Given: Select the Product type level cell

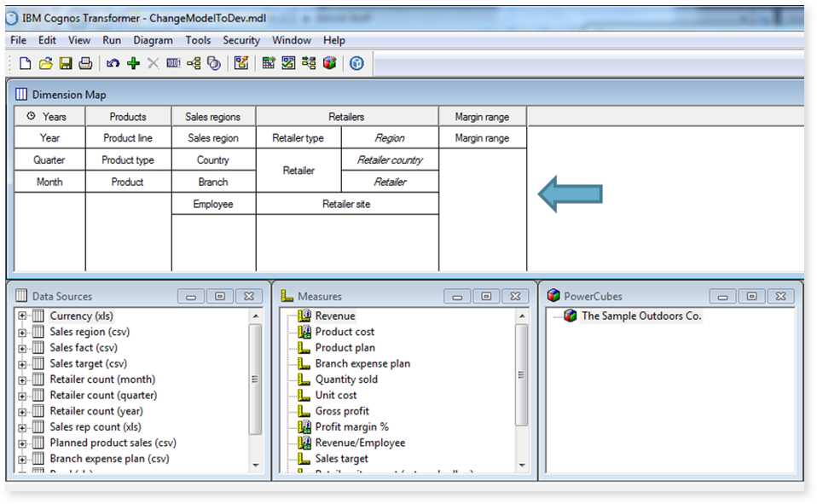Looking at the screenshot, I should pyautogui.click(x=128, y=160).
